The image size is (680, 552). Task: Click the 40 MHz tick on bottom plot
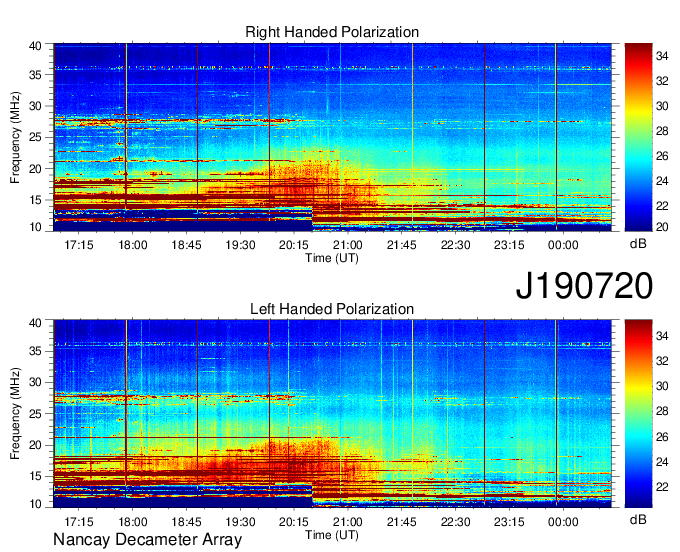pos(35,323)
